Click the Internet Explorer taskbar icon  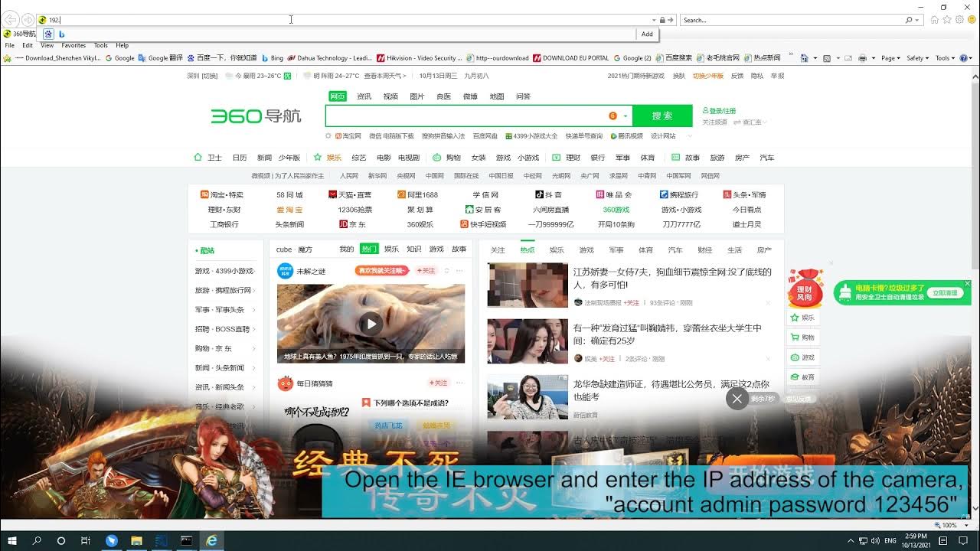coord(211,540)
